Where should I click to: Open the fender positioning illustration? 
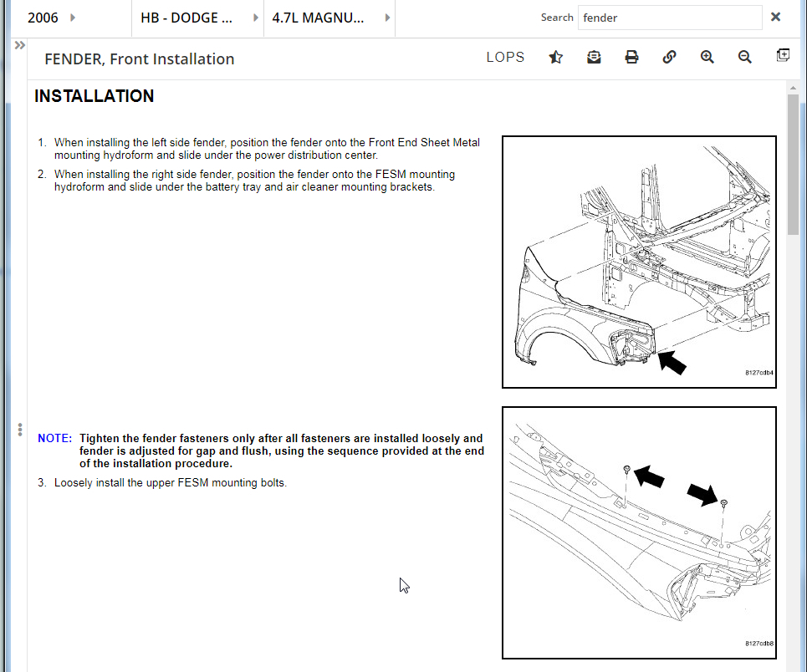[x=639, y=262]
